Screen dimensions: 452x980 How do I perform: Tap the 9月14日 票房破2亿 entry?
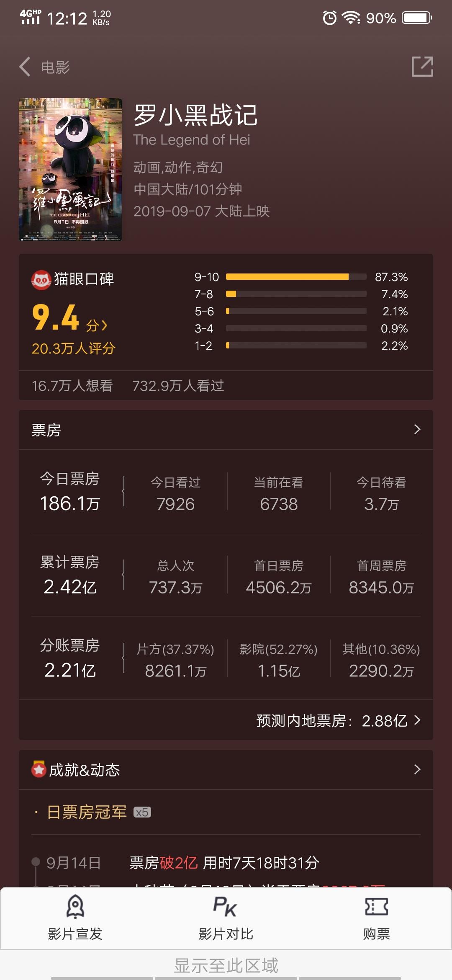(183, 863)
